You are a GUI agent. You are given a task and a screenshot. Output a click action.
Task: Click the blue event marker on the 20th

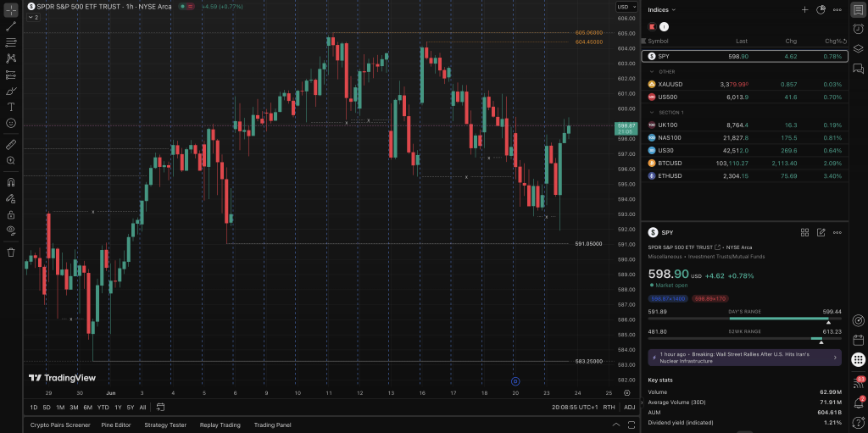(515, 381)
